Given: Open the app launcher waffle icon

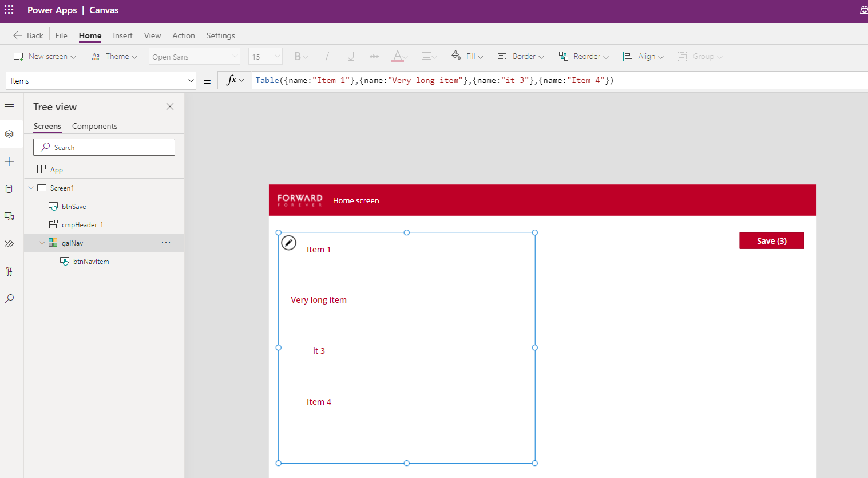Looking at the screenshot, I should [x=9, y=10].
